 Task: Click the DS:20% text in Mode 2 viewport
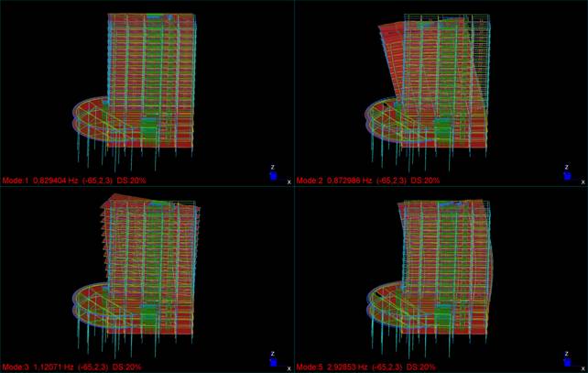tap(423, 181)
